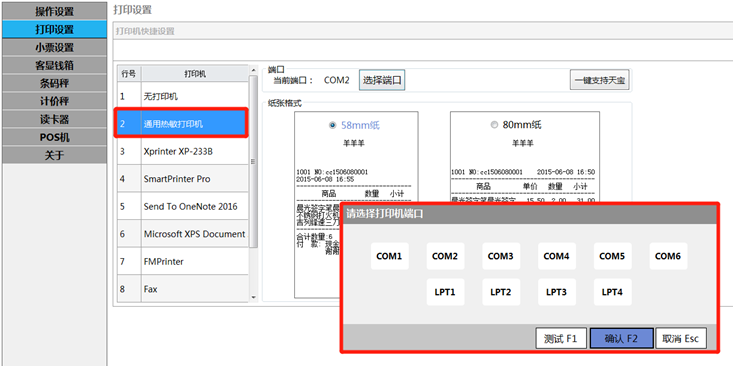Viewport: 733px width, 366px height.
Task: Click the 行号 column header
Action: point(129,74)
